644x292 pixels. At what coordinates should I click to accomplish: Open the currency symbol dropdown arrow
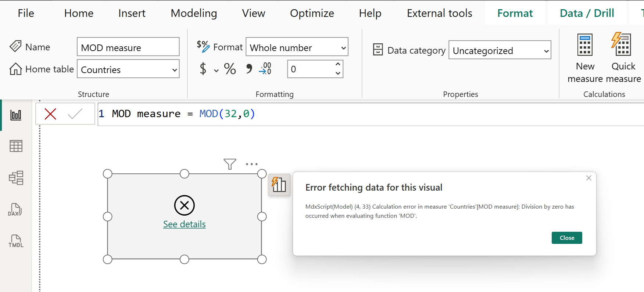[x=216, y=70]
